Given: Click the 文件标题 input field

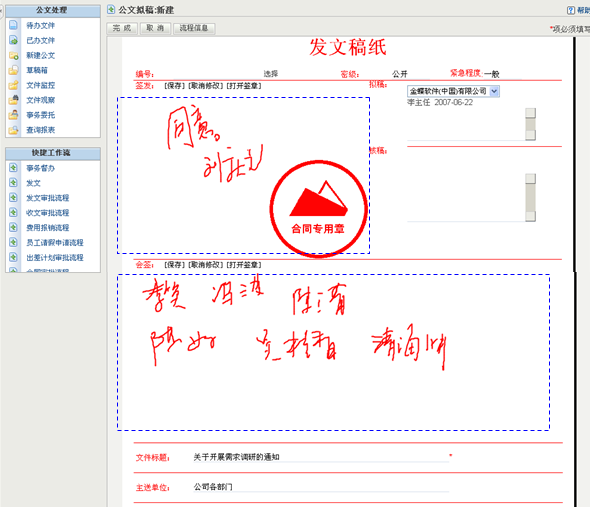Looking at the screenshot, I should coord(320,457).
